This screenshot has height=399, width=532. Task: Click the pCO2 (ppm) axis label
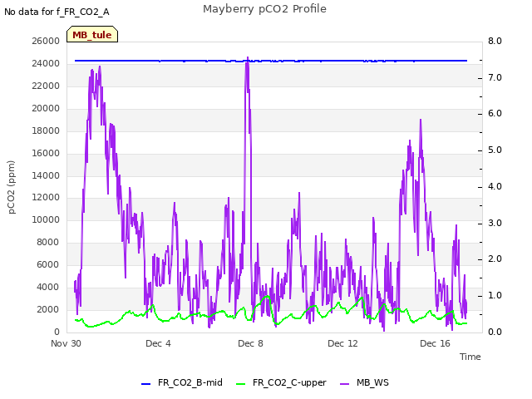pos(12,187)
